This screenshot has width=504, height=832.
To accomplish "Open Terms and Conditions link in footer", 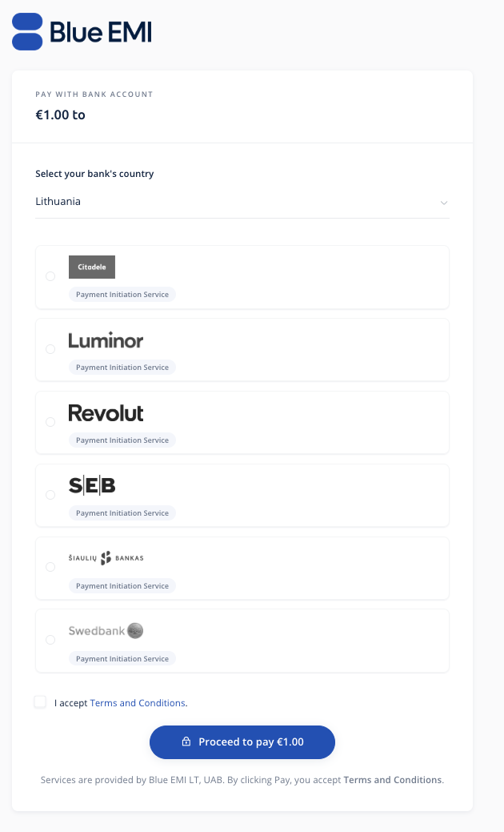I will (x=392, y=780).
